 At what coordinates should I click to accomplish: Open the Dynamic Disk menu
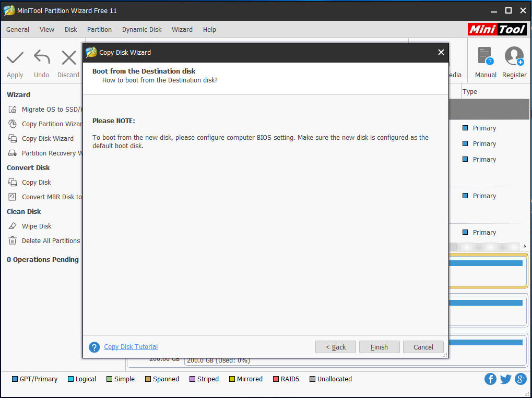(x=142, y=30)
